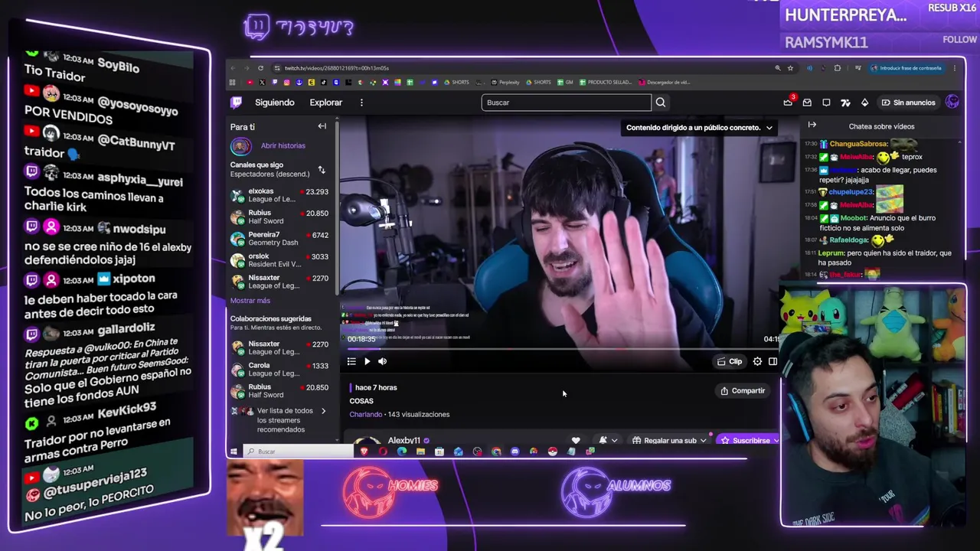Viewport: 980px width, 551px height.
Task: Open the Twitch home logo
Action: [x=237, y=103]
